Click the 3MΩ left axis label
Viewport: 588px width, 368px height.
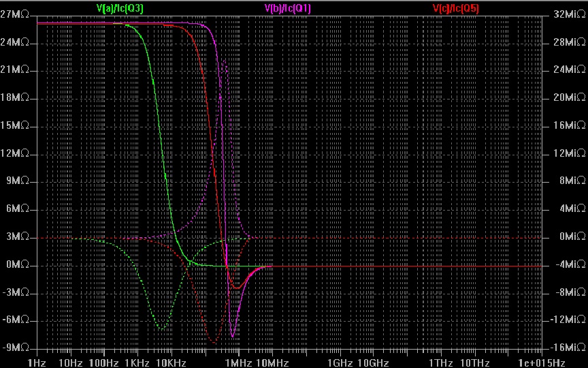(x=17, y=236)
